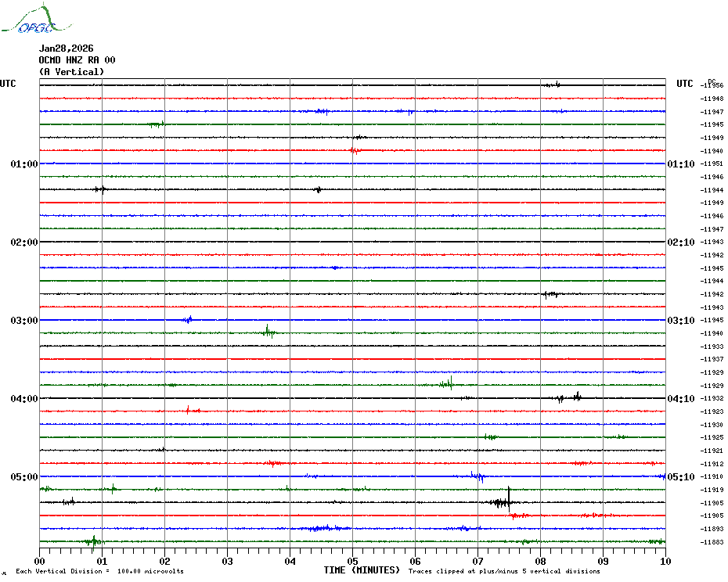Image resolution: width=728 pixels, height=582 pixels.
Task: Click the 02:10 time label on right
Action: [x=680, y=242]
